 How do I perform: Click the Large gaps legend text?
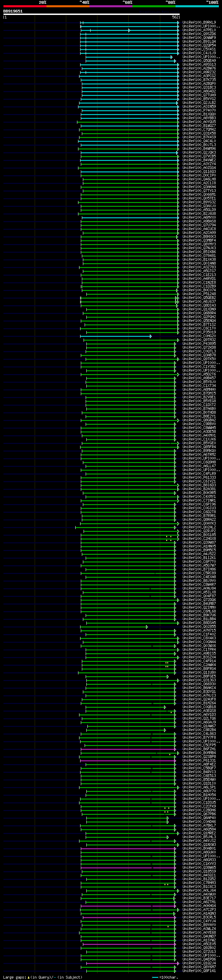43,977
